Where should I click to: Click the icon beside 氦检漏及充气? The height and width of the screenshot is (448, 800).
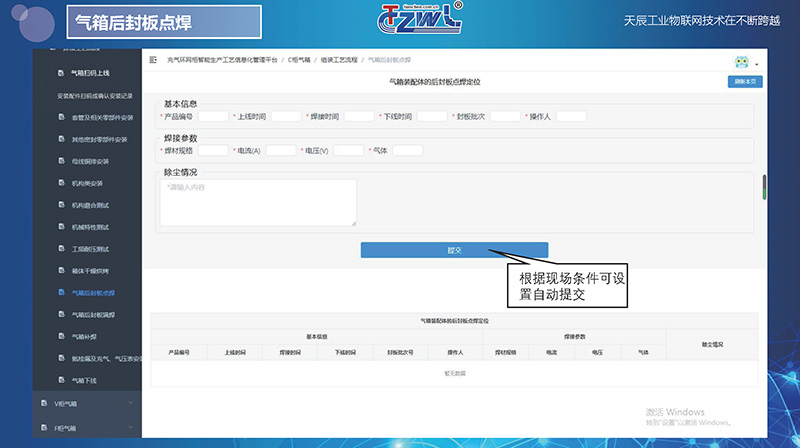(61, 359)
